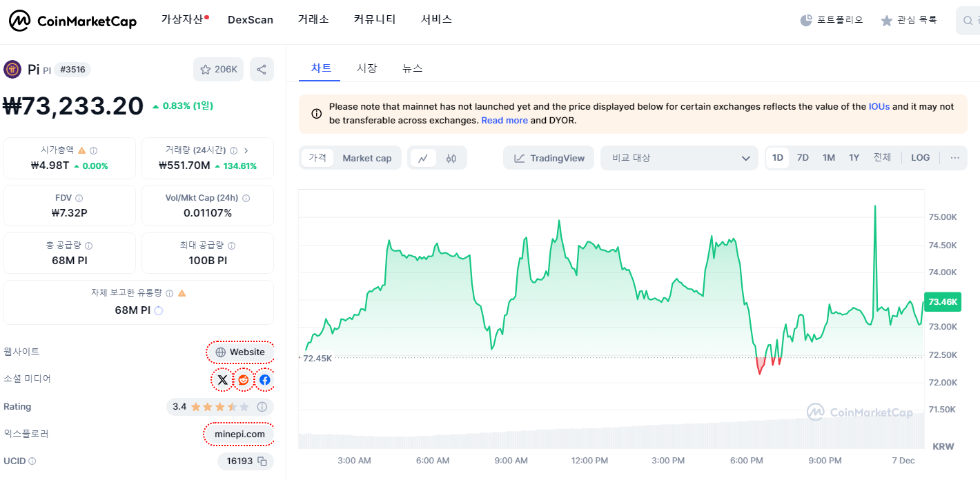Switch to the 시장 tab

point(366,68)
